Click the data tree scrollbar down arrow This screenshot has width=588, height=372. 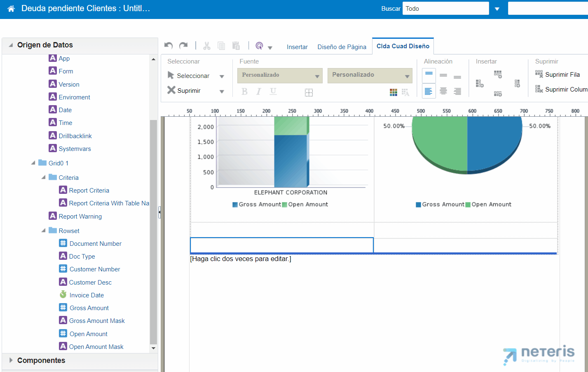pyautogui.click(x=153, y=348)
